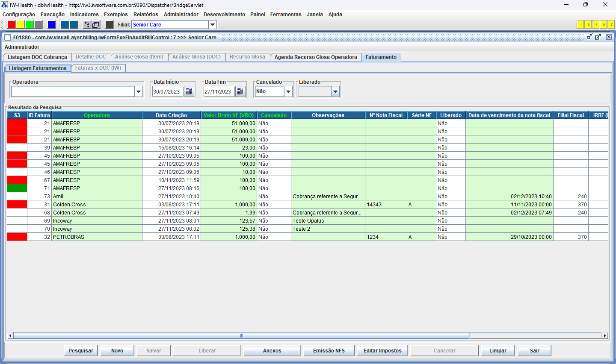616x364 pixels.
Task: Click the bright blue square toolbar icon
Action: 52,25
